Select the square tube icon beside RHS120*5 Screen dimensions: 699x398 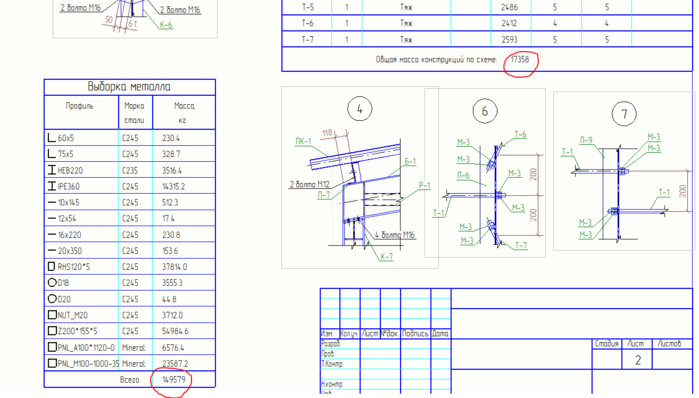pos(51,267)
